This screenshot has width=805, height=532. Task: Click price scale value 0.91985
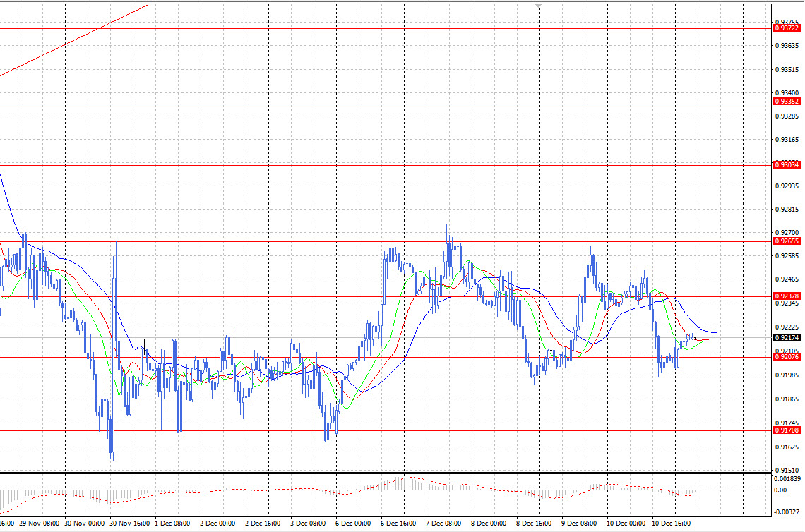(x=787, y=375)
